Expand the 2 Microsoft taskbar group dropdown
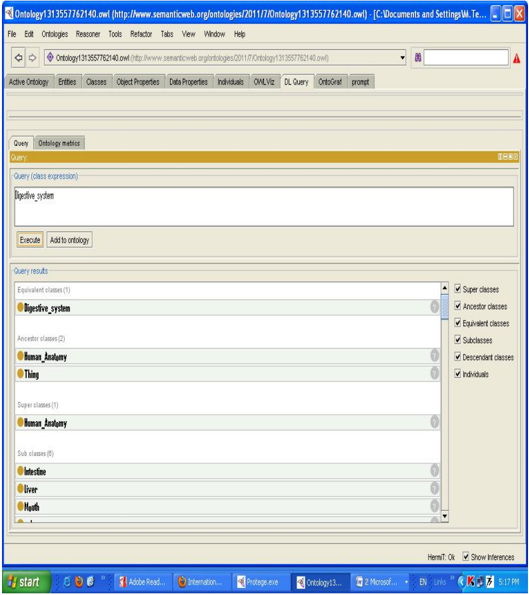 pyautogui.click(x=406, y=582)
